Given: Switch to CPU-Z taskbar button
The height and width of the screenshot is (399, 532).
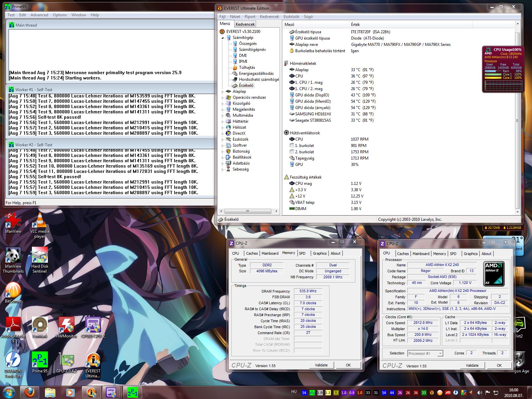Looking at the screenshot, I should pos(111,393).
